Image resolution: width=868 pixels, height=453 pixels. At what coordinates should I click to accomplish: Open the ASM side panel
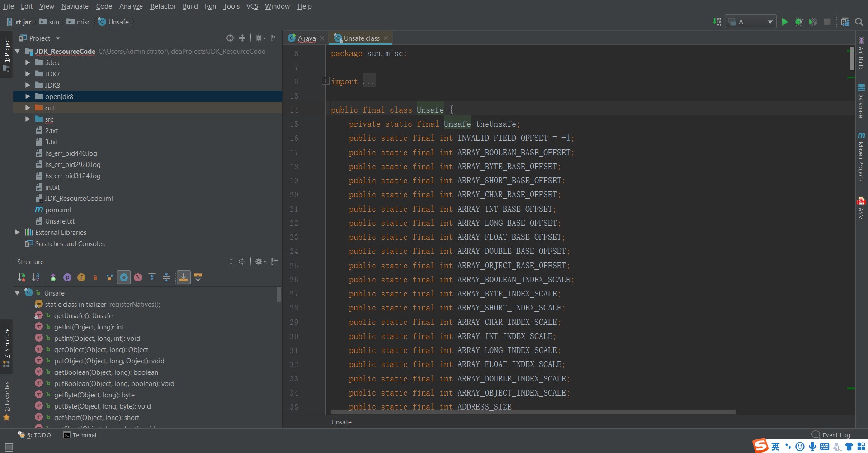click(x=861, y=209)
